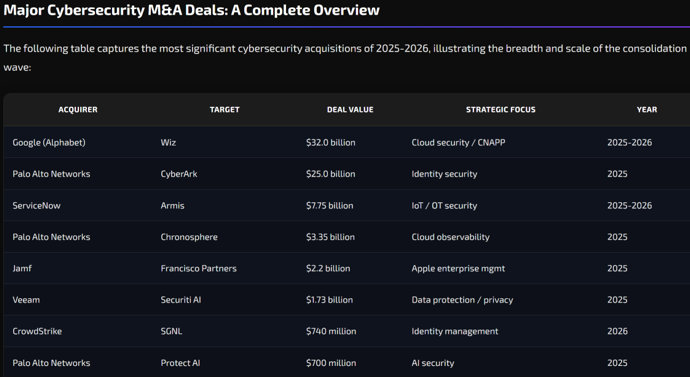Click the Major Cybersecurity M&A Deals heading
690x378 pixels.
191,10
